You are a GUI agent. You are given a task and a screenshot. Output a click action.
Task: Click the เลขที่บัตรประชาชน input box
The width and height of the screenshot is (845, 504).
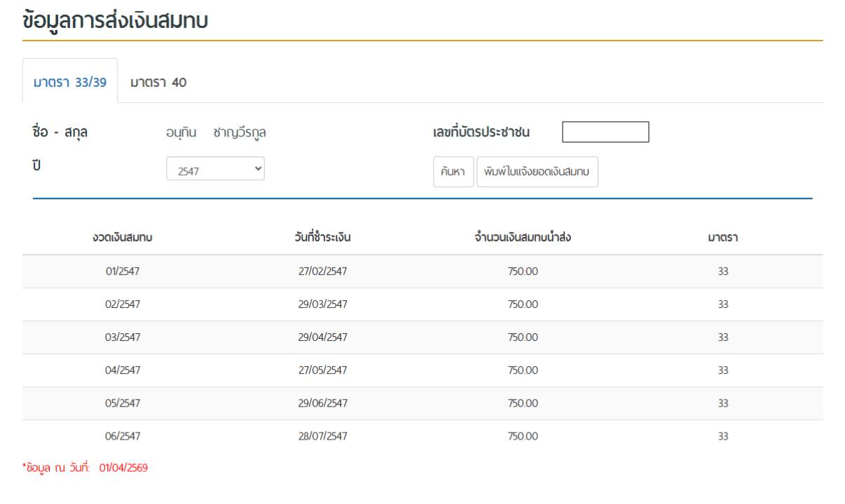tap(605, 132)
